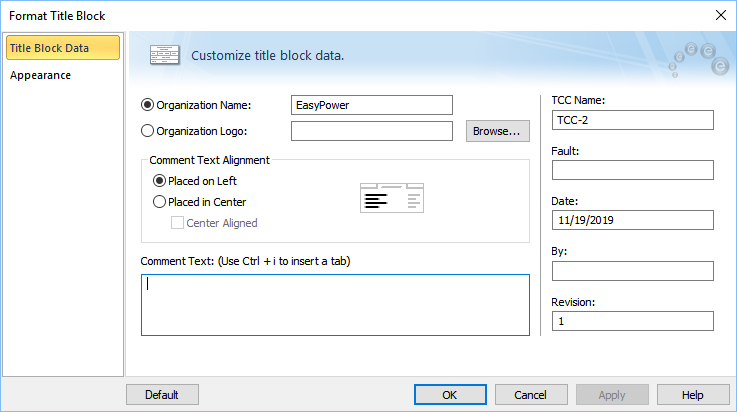Open Help for this dialog
This screenshot has height=412, width=737.
click(x=693, y=395)
